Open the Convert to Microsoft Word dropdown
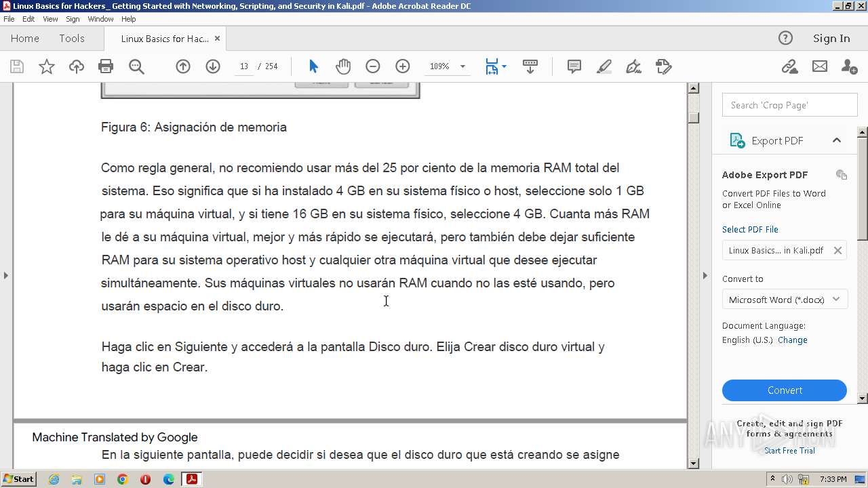Screen dimensions: 868x488 click(x=785, y=300)
